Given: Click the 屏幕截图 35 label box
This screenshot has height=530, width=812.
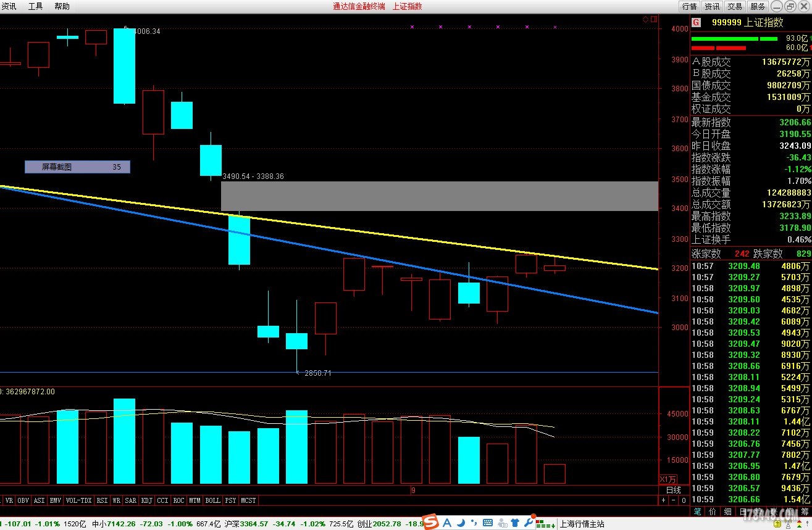Looking at the screenshot, I should 77,167.
